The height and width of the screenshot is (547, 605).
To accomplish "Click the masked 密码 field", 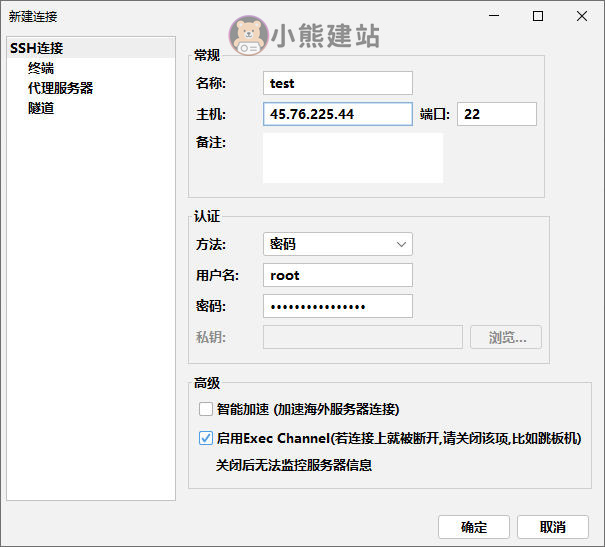I will coord(338,306).
